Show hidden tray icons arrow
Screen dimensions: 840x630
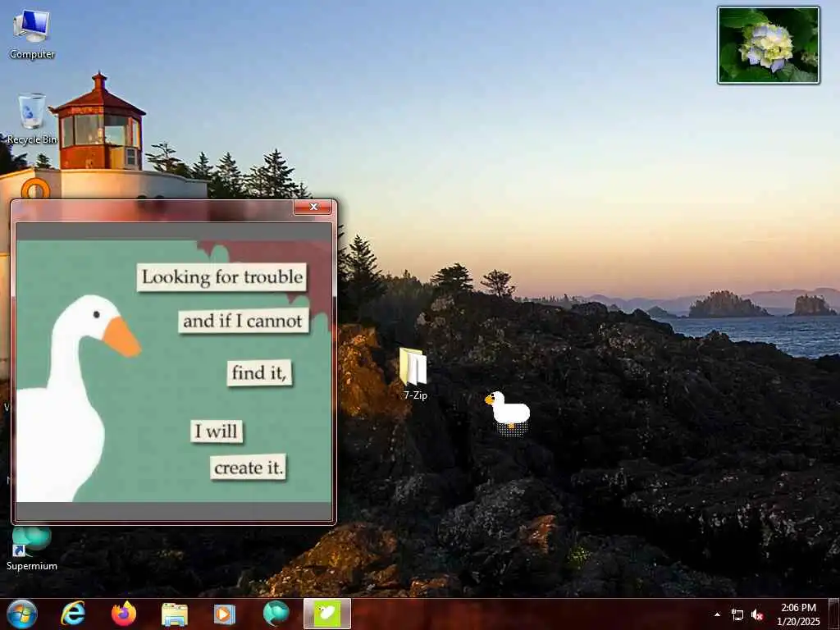point(717,614)
